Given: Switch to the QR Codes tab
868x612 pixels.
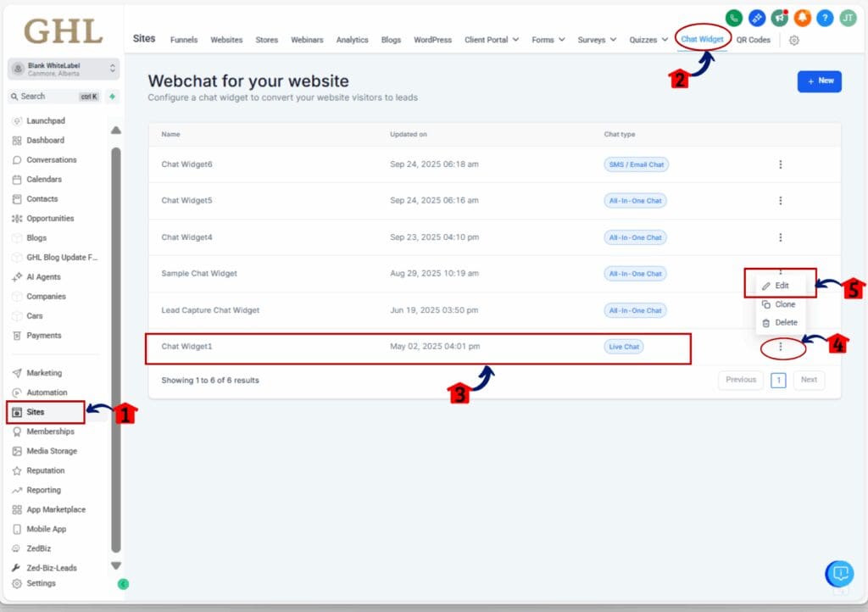Looking at the screenshot, I should [x=754, y=40].
